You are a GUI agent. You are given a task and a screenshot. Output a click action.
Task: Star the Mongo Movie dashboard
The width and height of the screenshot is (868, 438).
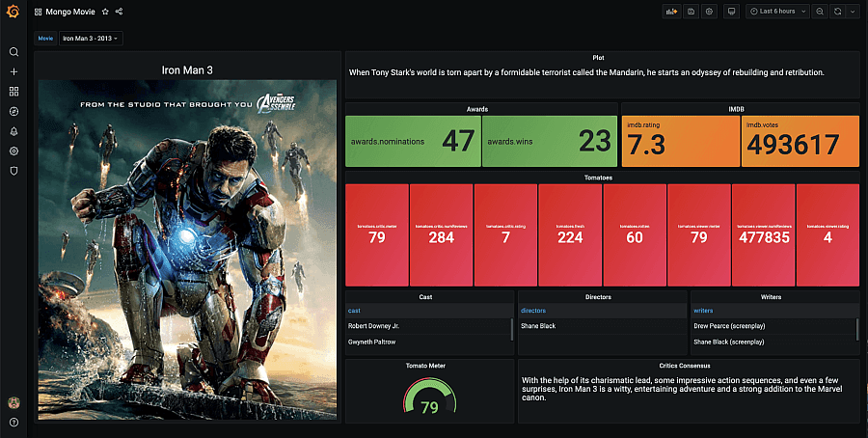[105, 12]
